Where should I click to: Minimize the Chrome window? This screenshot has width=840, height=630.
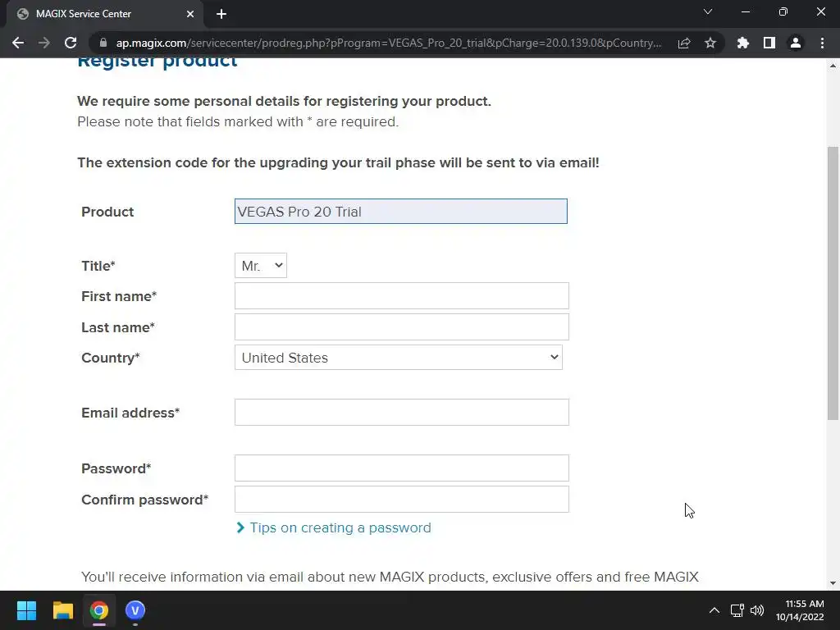tap(746, 11)
